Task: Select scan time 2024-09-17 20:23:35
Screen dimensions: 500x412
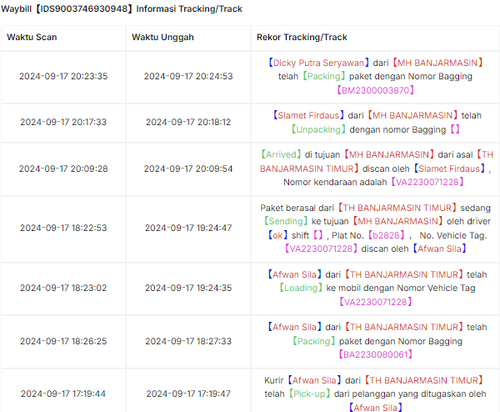Action: click(63, 76)
